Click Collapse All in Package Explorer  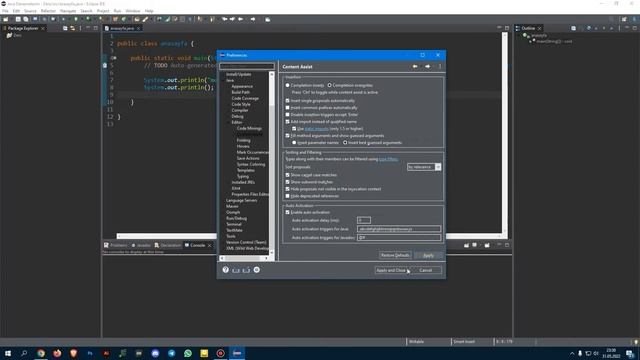(65, 28)
